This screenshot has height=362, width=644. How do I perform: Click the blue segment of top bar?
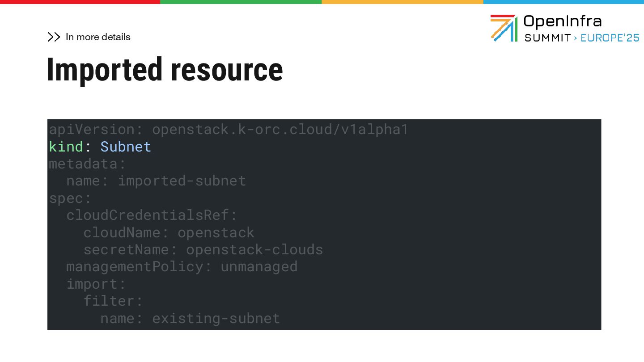coord(563,2)
